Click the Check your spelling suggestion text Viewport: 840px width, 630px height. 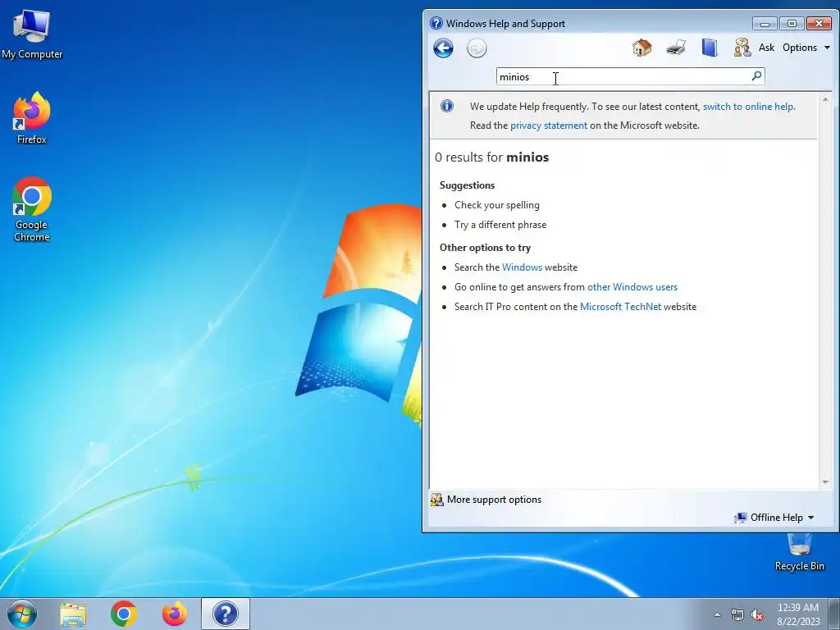tap(497, 205)
